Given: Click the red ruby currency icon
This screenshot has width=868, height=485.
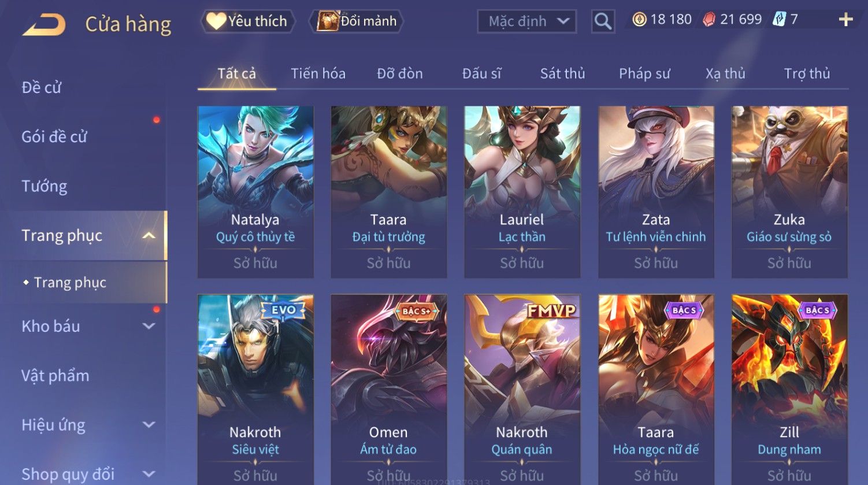Looking at the screenshot, I should point(709,20).
